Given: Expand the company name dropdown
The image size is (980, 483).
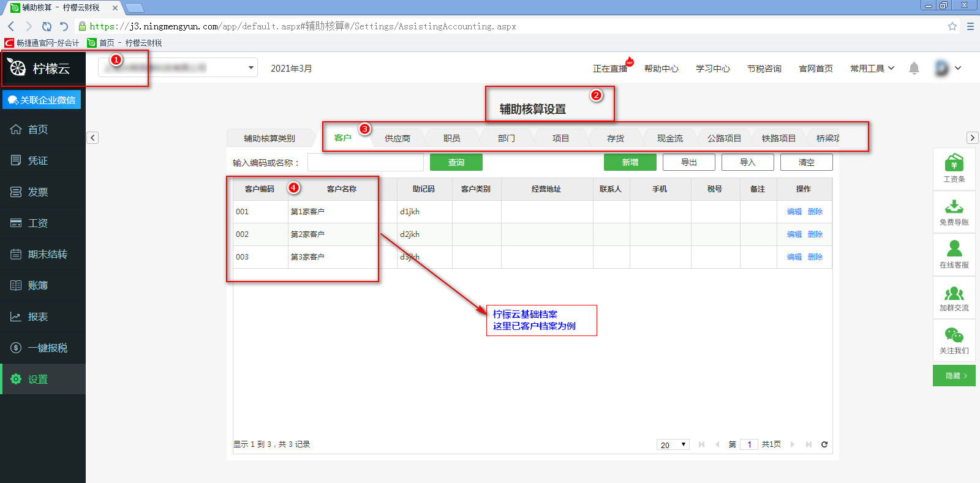Looking at the screenshot, I should 251,68.
